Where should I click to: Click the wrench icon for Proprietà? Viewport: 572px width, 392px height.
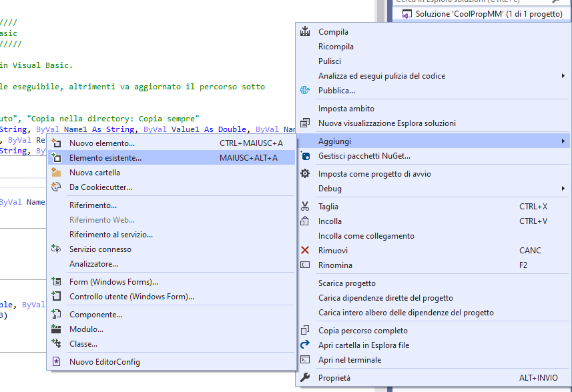point(305,377)
